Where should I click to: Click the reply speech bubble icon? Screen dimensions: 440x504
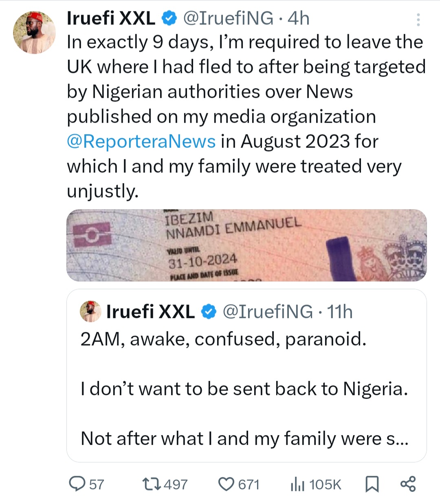(76, 484)
